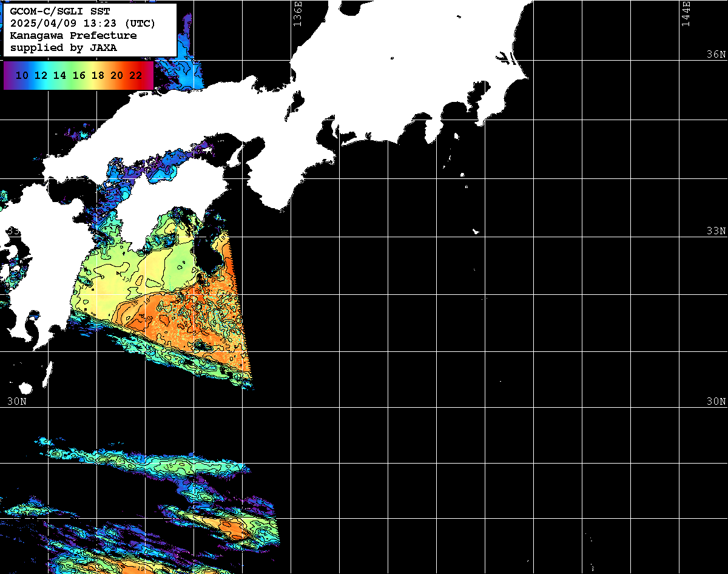Click the '33N' latitude label at right edge
This screenshot has height=574, width=728.
(x=716, y=231)
